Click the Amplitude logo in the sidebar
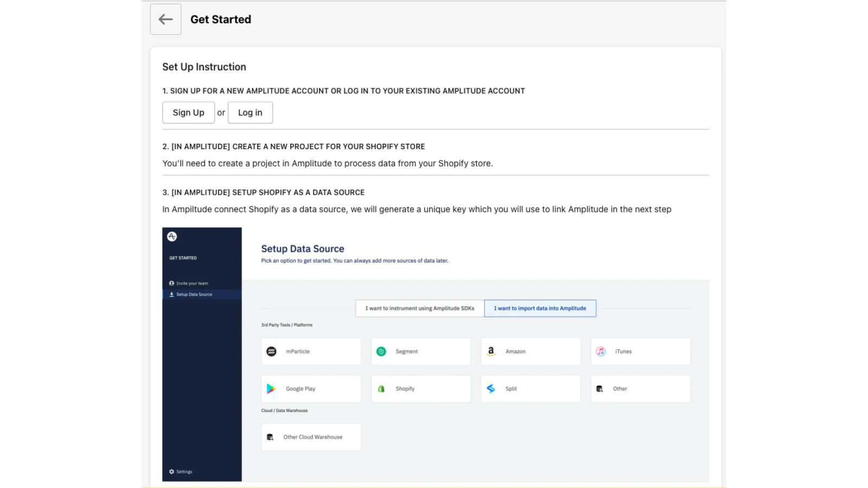The height and width of the screenshot is (488, 868). pyautogui.click(x=172, y=236)
